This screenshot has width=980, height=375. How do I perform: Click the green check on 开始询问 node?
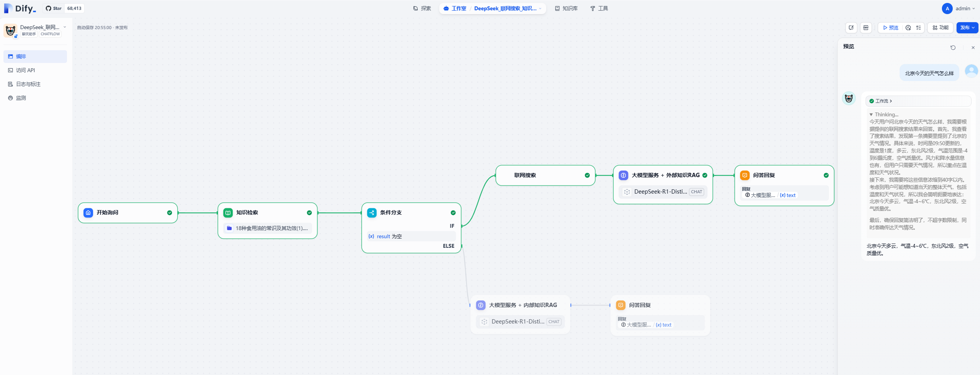click(170, 212)
